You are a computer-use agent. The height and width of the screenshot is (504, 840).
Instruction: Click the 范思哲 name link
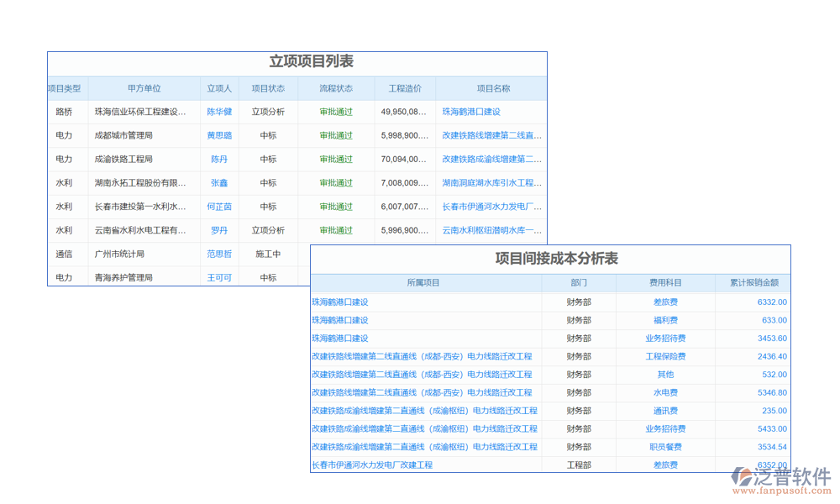pyautogui.click(x=219, y=254)
